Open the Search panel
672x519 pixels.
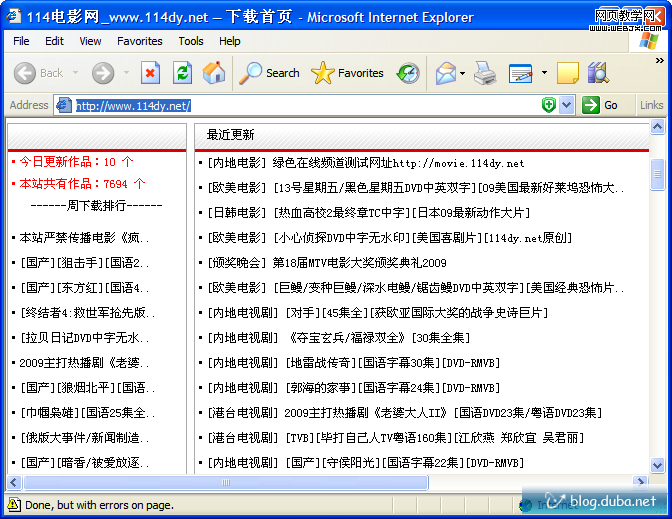(270, 73)
